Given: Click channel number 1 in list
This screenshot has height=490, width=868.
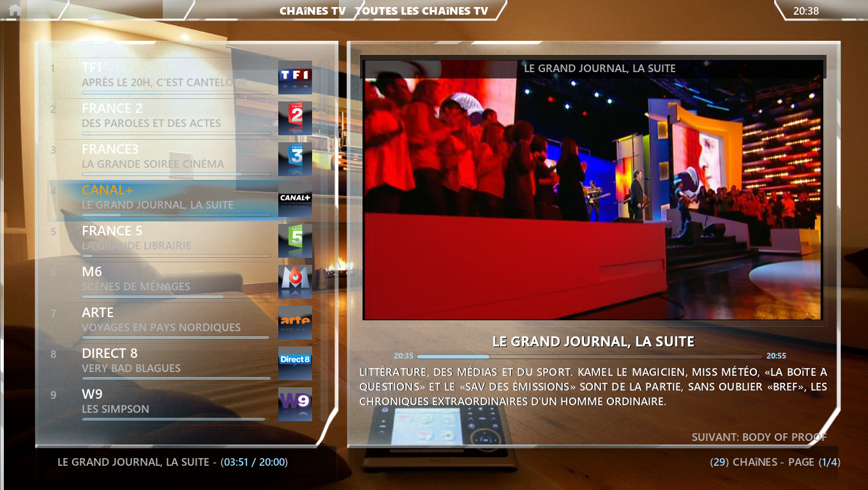Looking at the screenshot, I should 53,68.
